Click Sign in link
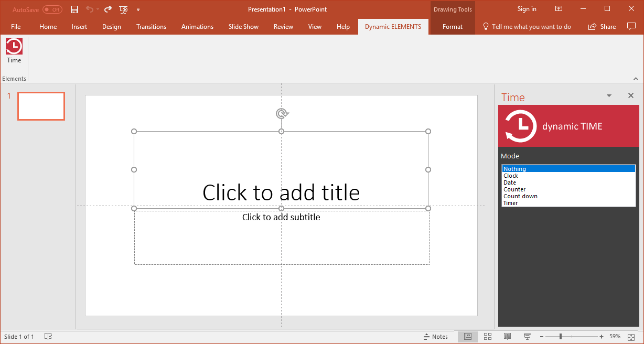Image resolution: width=644 pixels, height=344 pixels. coord(527,9)
